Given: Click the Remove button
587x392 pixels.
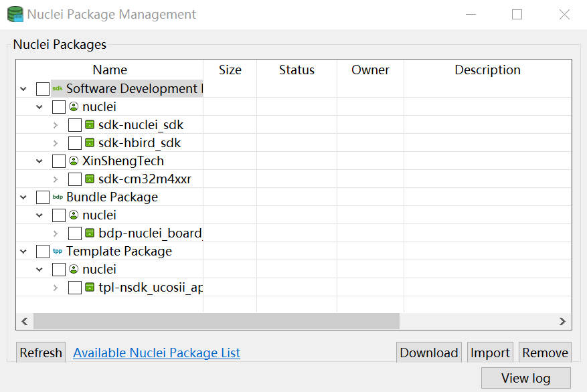Looking at the screenshot, I should click(545, 353).
